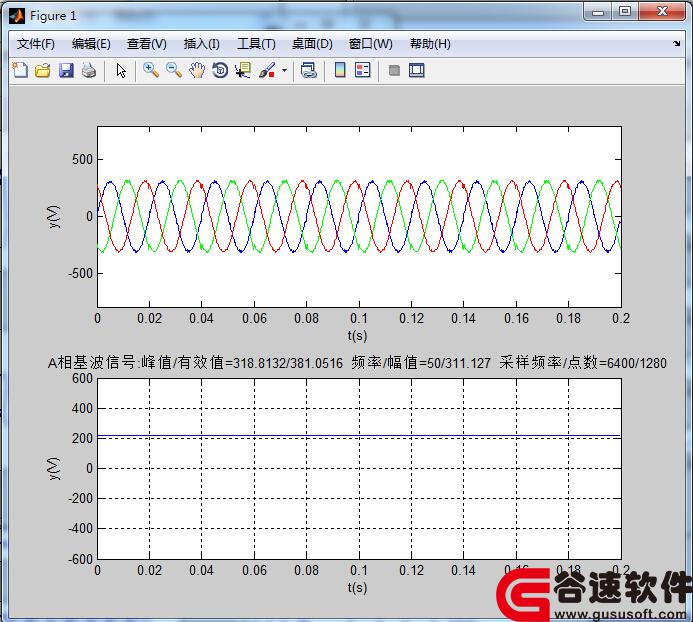The height and width of the screenshot is (622, 693).
Task: Select the Pan hand tool
Action: click(x=197, y=70)
